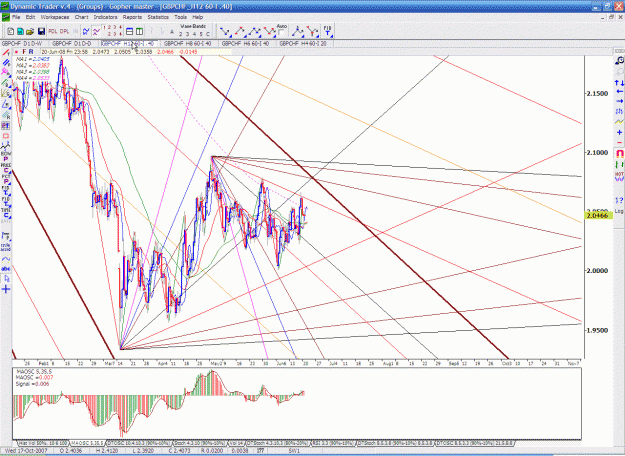This screenshot has width=625, height=456.
Task: Switch to the Vol 14 indicator tab
Action: click(236, 443)
